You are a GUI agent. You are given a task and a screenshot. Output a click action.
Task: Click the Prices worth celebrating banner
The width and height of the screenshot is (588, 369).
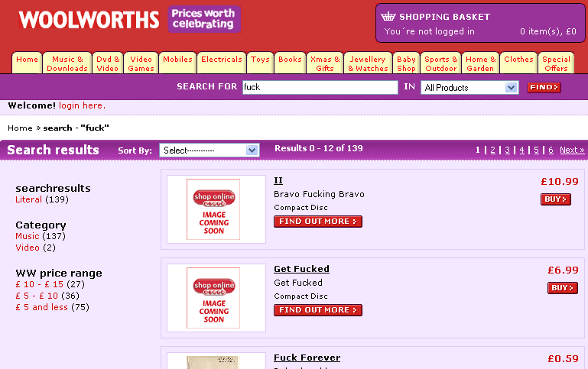(x=204, y=19)
